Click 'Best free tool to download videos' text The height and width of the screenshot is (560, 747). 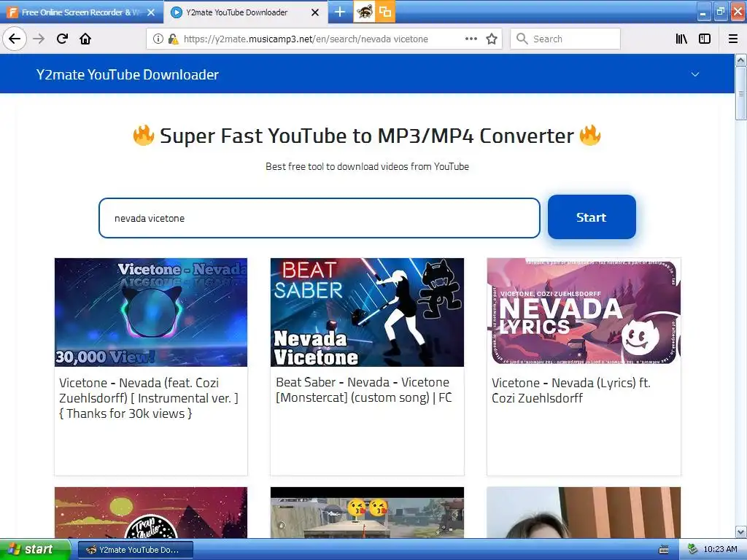point(367,167)
